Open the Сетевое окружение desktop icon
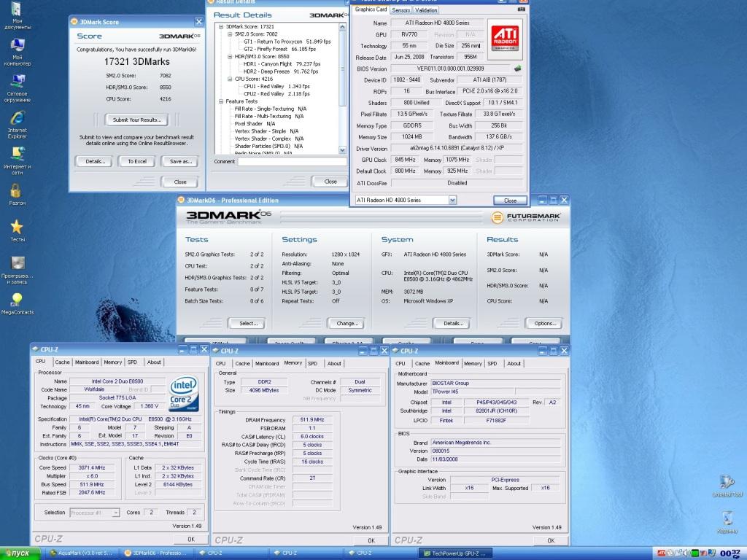Image resolution: width=747 pixels, height=560 pixels. [x=18, y=88]
